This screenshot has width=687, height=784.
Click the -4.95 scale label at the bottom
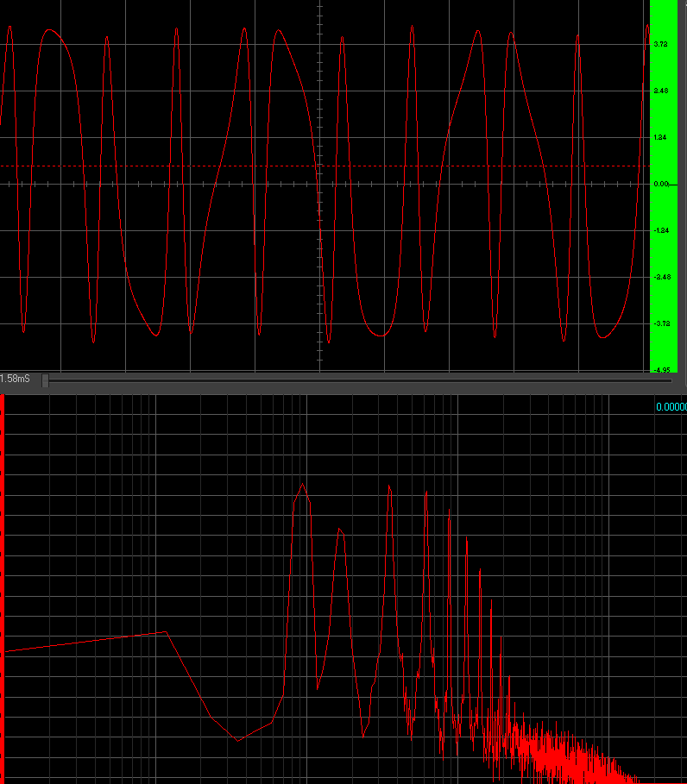[661, 369]
